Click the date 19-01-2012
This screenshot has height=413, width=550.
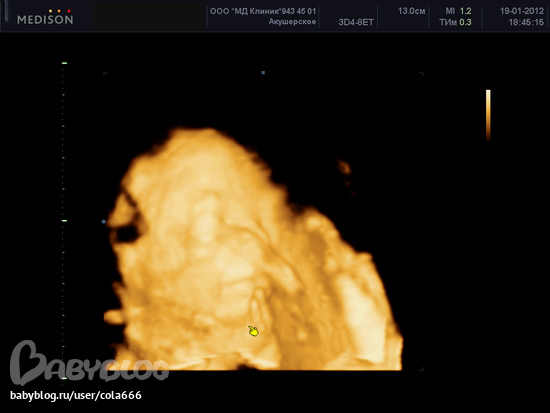pos(522,11)
